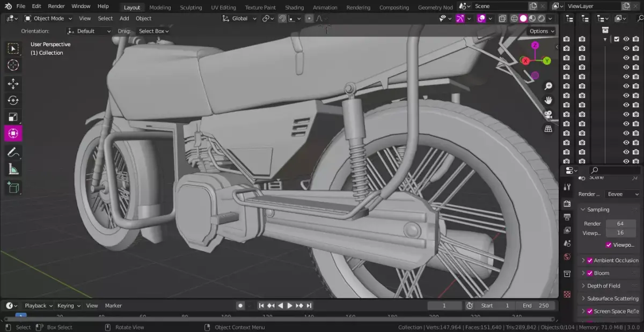Click the play animation button
The height and width of the screenshot is (332, 644).
290,306
